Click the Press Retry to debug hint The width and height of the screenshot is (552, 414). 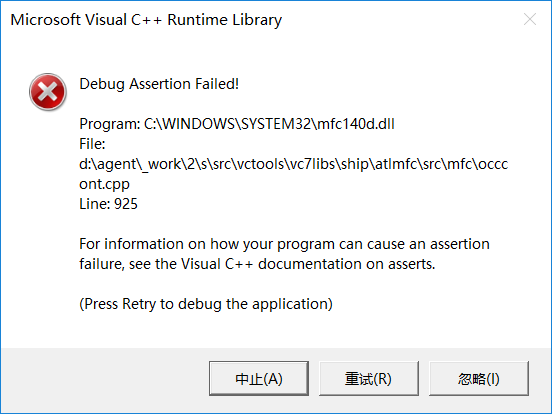point(206,304)
